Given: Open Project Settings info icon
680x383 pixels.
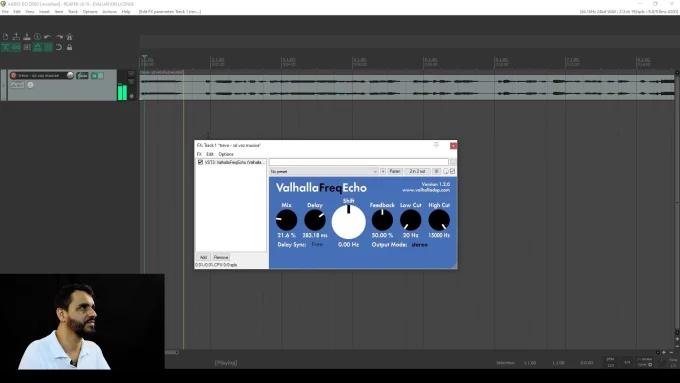Looking at the screenshot, I should (x=37, y=37).
